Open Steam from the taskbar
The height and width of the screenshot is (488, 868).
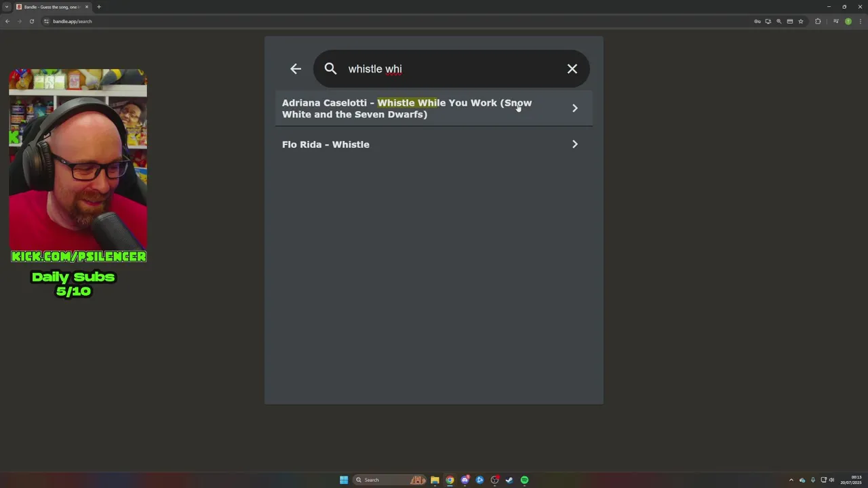tap(509, 480)
